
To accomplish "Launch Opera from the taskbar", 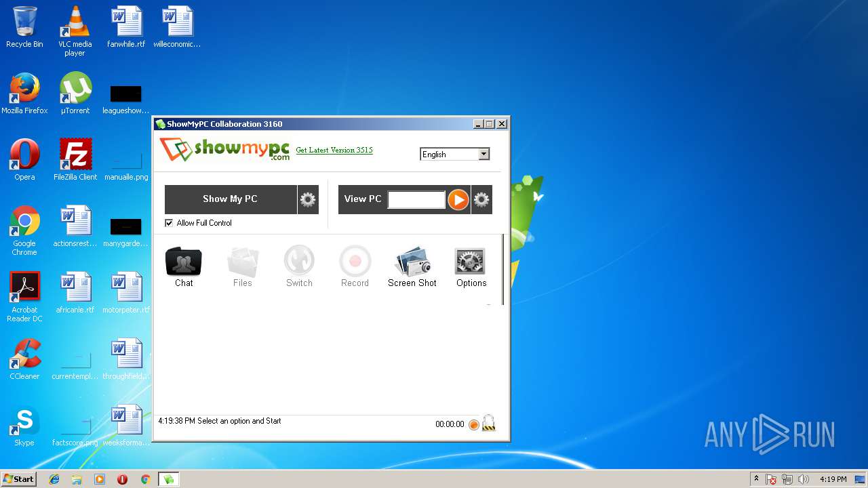I will (122, 479).
